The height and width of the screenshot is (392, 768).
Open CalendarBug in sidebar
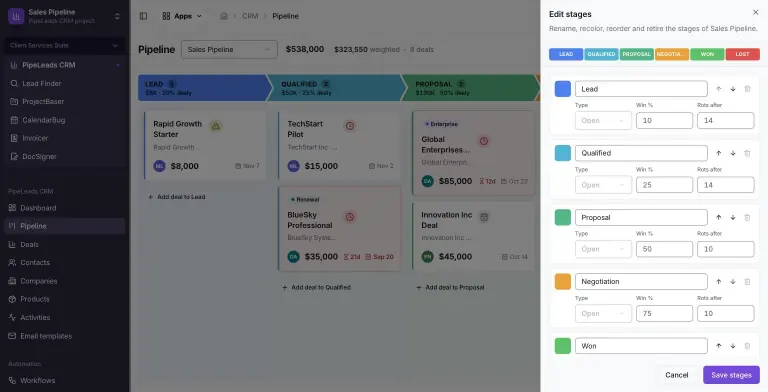pos(64,120)
